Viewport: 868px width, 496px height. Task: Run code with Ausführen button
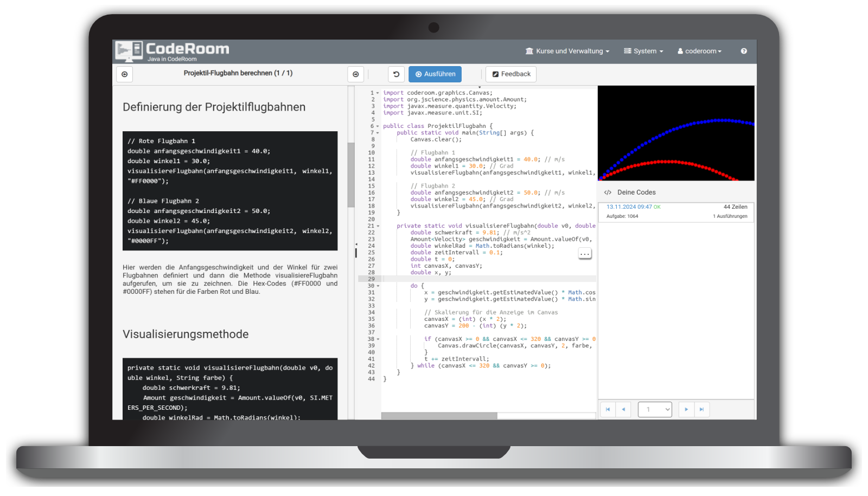point(435,74)
